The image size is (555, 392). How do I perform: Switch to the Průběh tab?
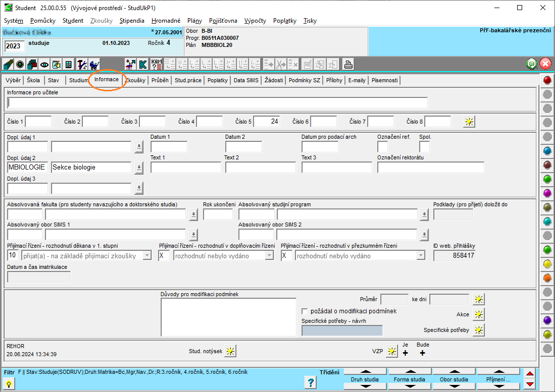[x=160, y=80]
